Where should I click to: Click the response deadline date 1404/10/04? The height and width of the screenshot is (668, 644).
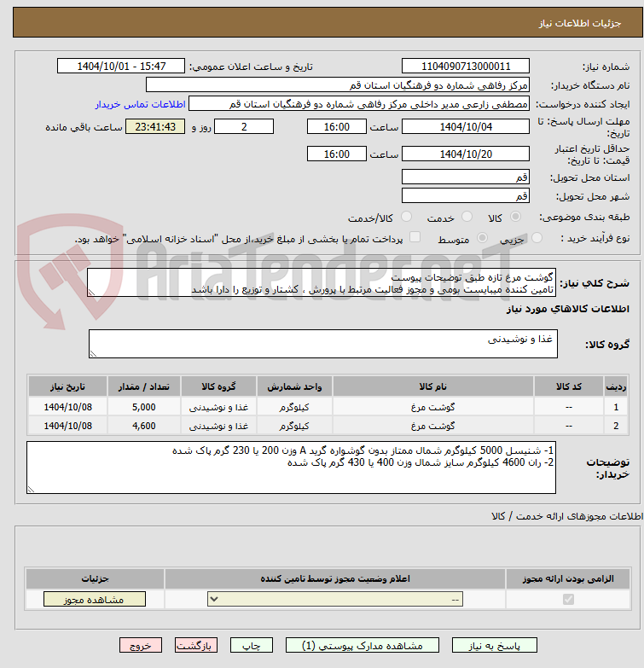(x=465, y=127)
